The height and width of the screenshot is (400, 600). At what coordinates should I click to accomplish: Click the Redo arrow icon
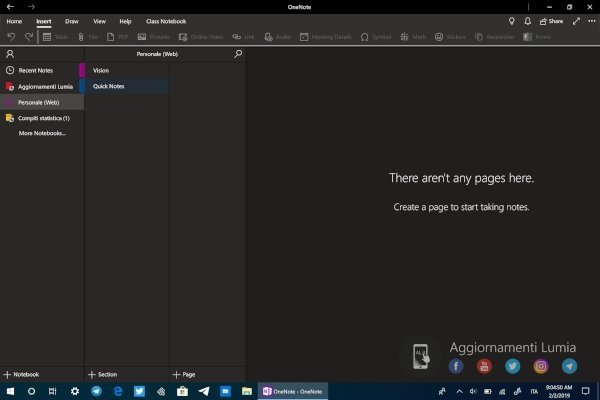point(29,37)
